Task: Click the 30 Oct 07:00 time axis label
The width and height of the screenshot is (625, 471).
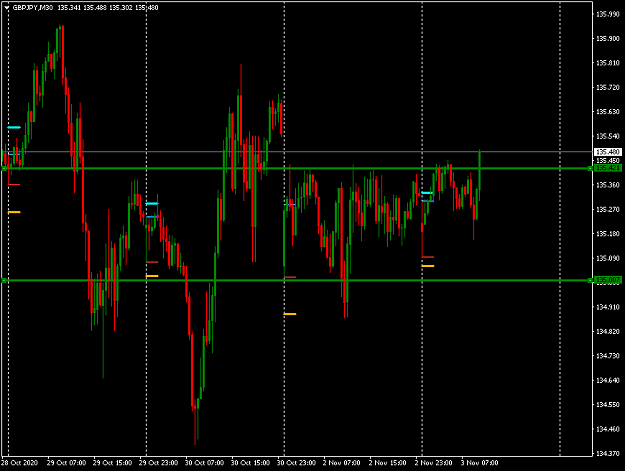Action: point(204,463)
